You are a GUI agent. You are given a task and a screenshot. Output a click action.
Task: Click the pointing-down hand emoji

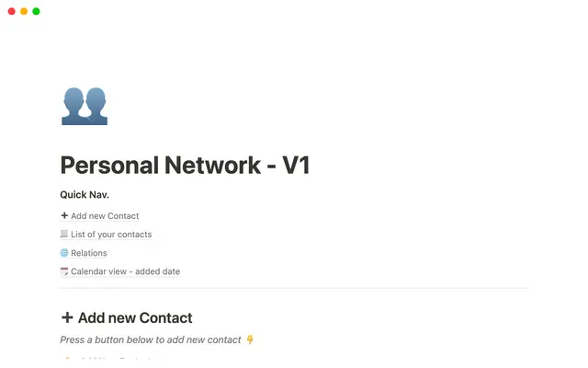(250, 339)
